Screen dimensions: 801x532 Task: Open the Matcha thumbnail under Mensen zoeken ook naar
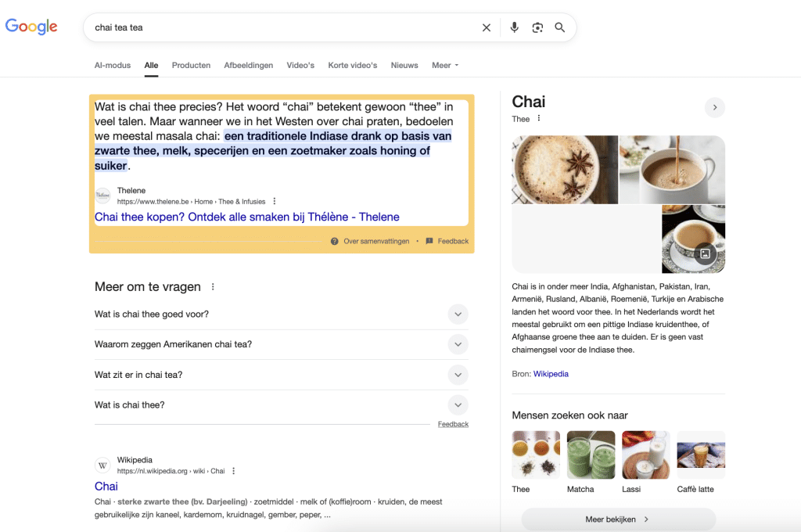coord(591,454)
